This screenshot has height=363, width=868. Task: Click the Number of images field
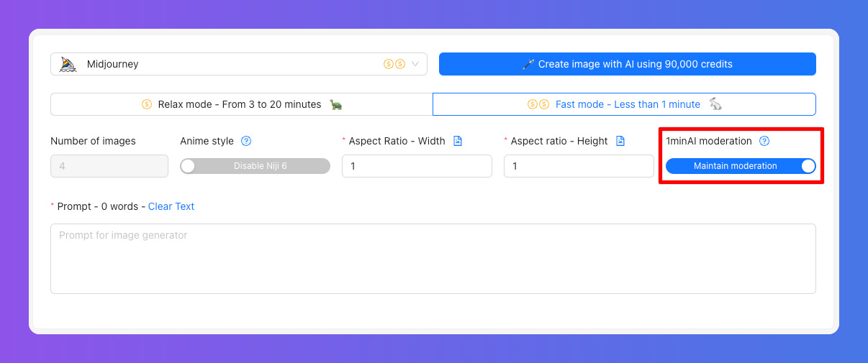(x=109, y=166)
